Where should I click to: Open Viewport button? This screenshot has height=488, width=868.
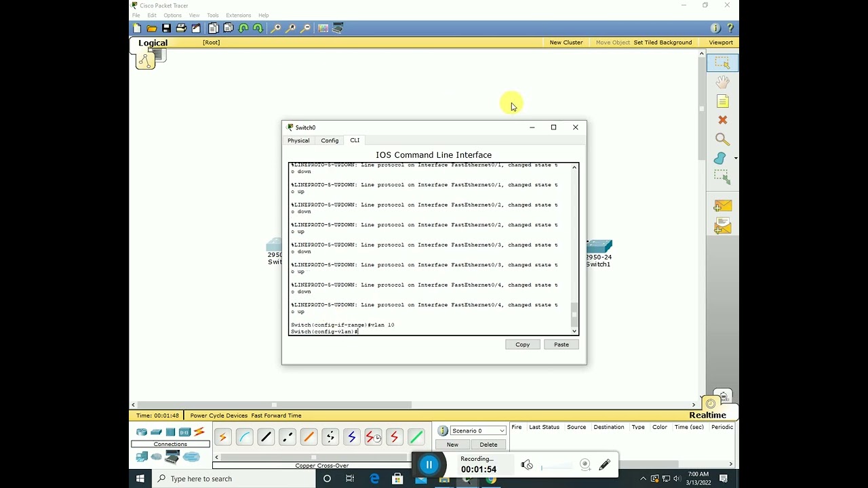click(x=721, y=42)
